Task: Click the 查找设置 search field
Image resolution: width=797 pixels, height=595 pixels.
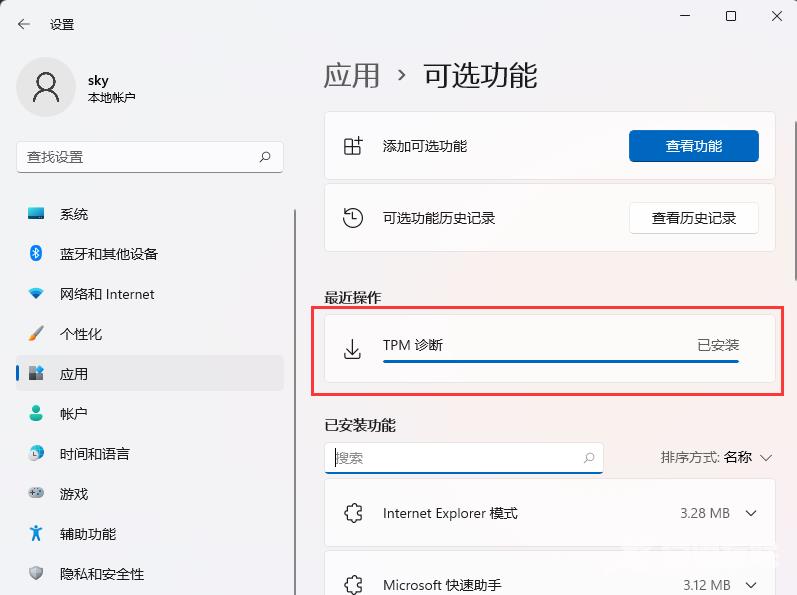Action: pyautogui.click(x=150, y=157)
